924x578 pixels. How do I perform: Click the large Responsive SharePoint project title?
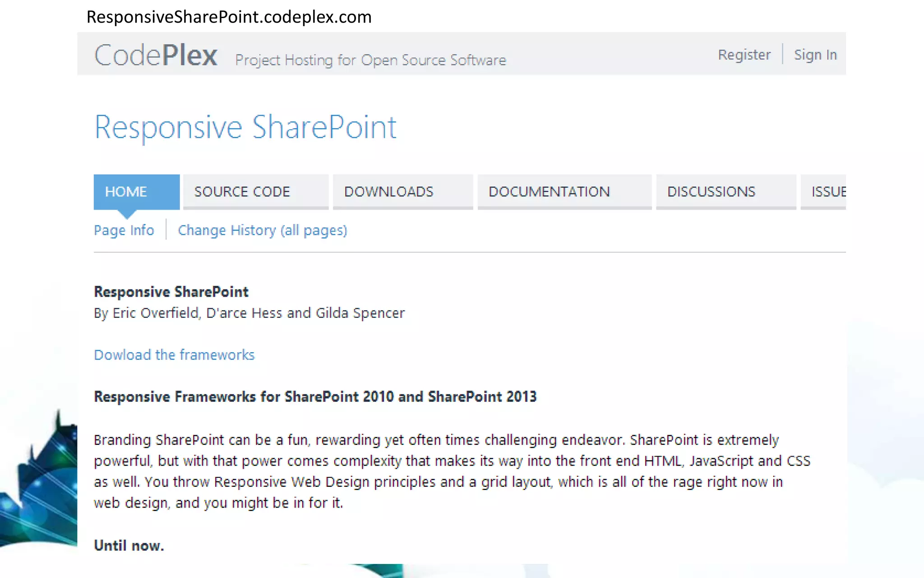[x=245, y=127]
